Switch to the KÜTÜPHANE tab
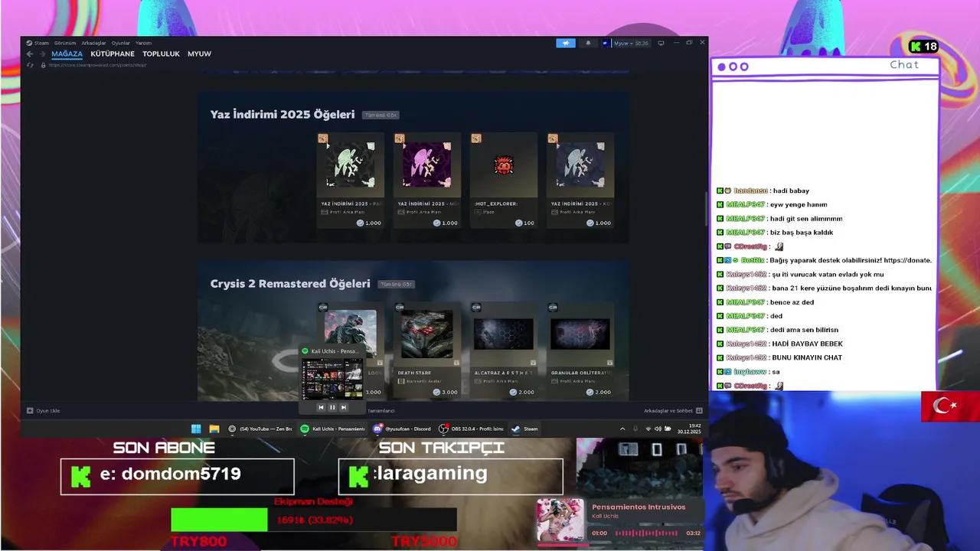This screenshot has width=980, height=551. 113,54
